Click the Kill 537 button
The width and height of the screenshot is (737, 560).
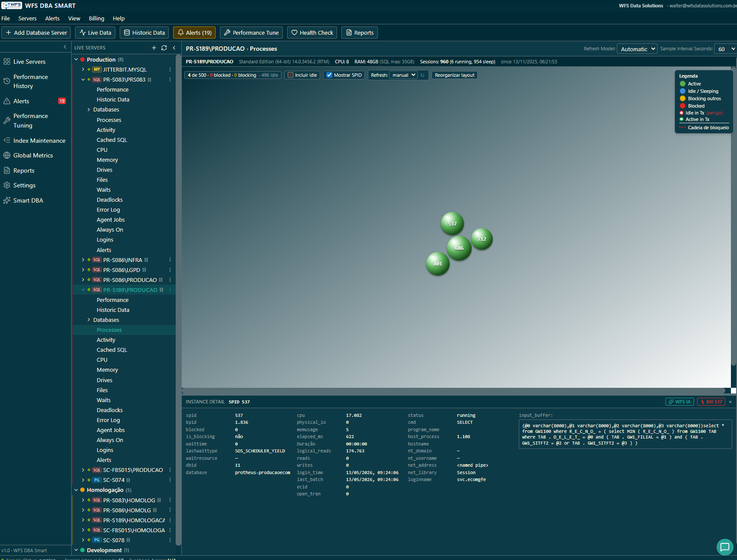711,402
